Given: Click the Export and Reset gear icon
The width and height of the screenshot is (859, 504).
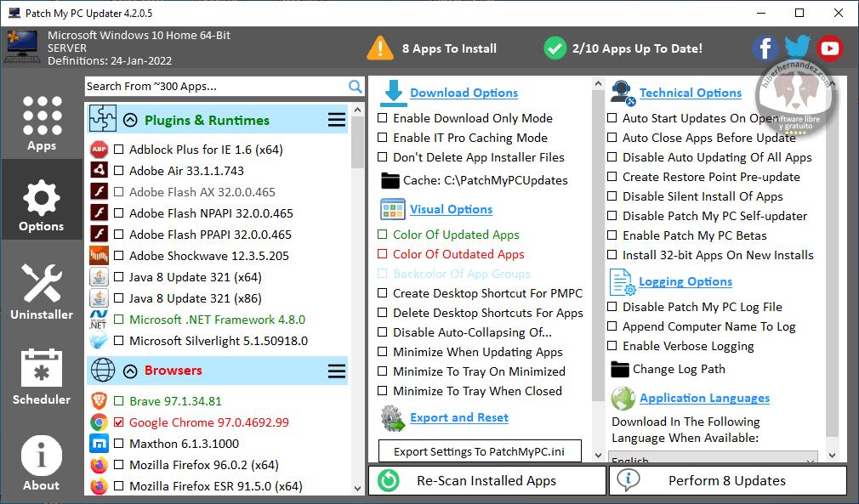Looking at the screenshot, I should click(x=393, y=418).
